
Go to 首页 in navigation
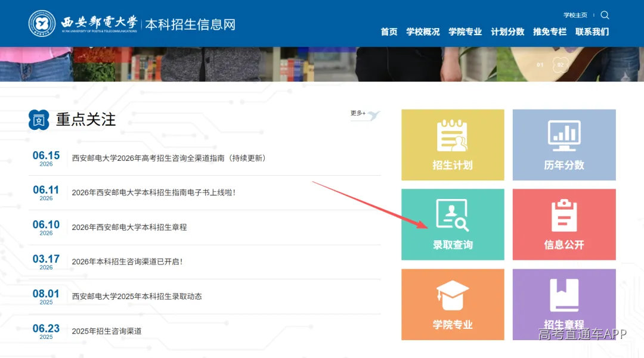(389, 32)
